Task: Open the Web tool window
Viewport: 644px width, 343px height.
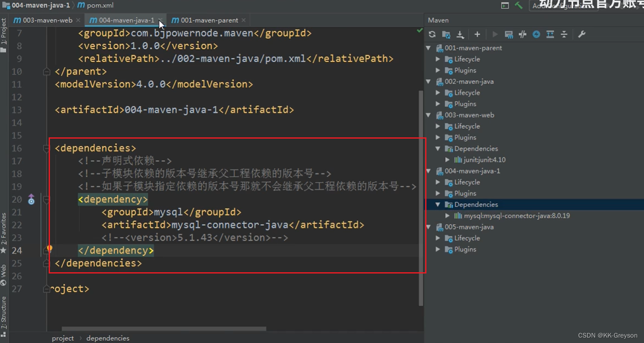Action: tap(4, 275)
